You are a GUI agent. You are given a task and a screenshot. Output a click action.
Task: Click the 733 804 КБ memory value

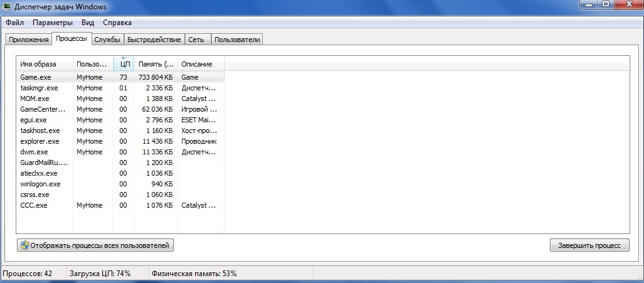coord(156,77)
